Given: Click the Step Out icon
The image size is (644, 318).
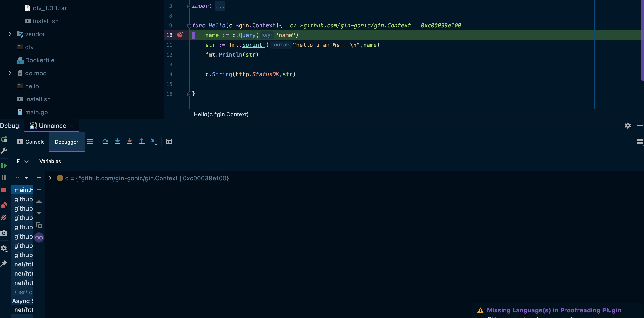Looking at the screenshot, I should [x=141, y=142].
